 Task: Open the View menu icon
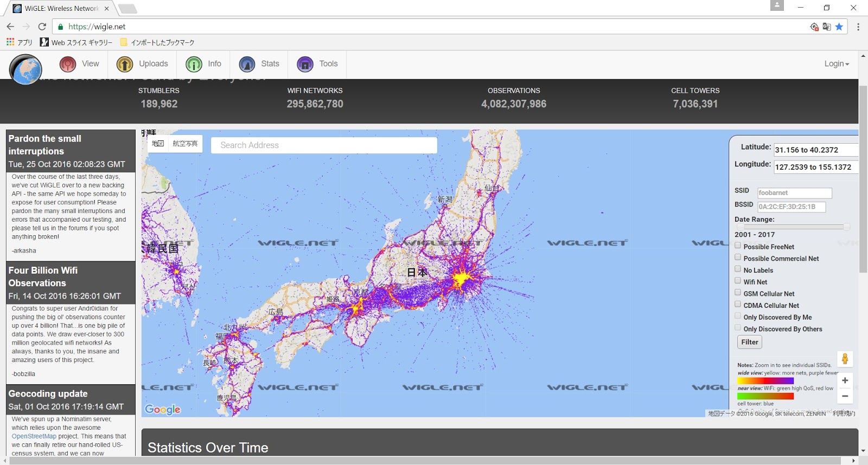click(68, 64)
